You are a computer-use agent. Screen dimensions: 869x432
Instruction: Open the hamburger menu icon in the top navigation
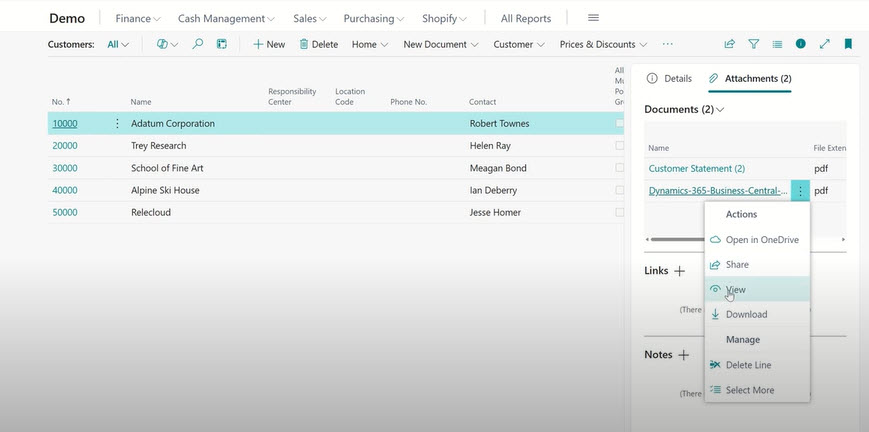click(593, 18)
